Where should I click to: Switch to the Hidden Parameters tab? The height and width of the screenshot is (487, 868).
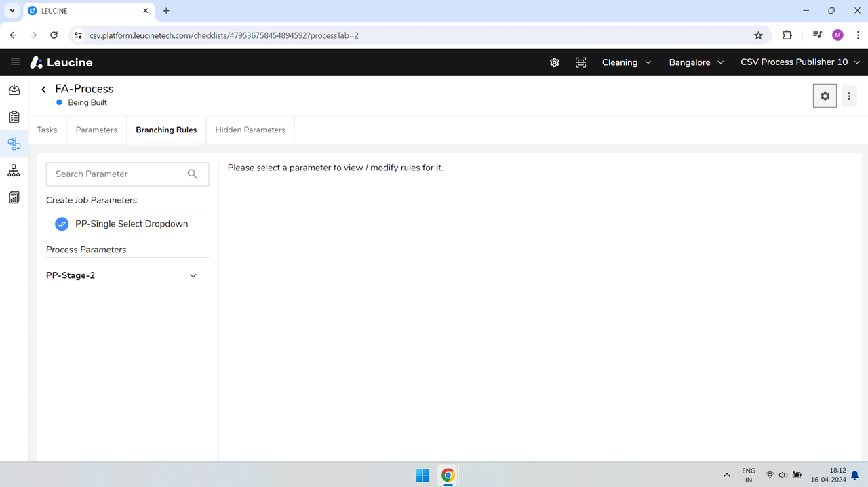(250, 130)
